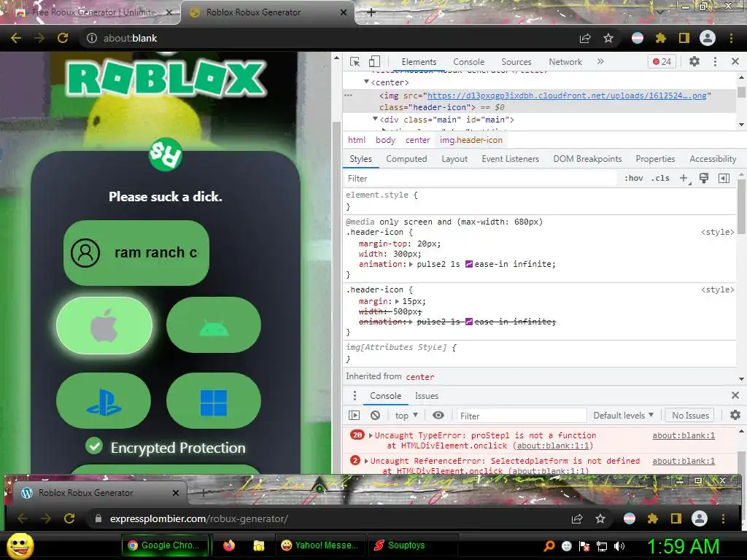Open the cloudfront image source link
The width and height of the screenshot is (747, 560).
pos(567,96)
